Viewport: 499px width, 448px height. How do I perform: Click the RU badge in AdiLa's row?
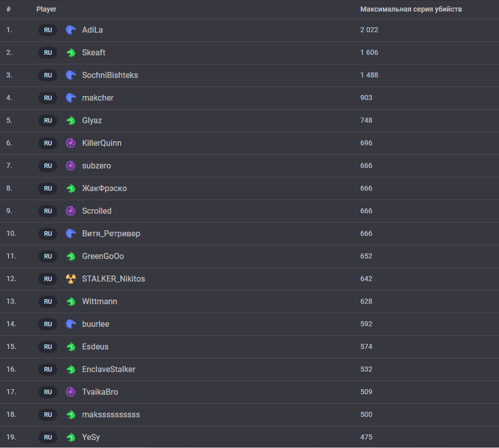[48, 30]
